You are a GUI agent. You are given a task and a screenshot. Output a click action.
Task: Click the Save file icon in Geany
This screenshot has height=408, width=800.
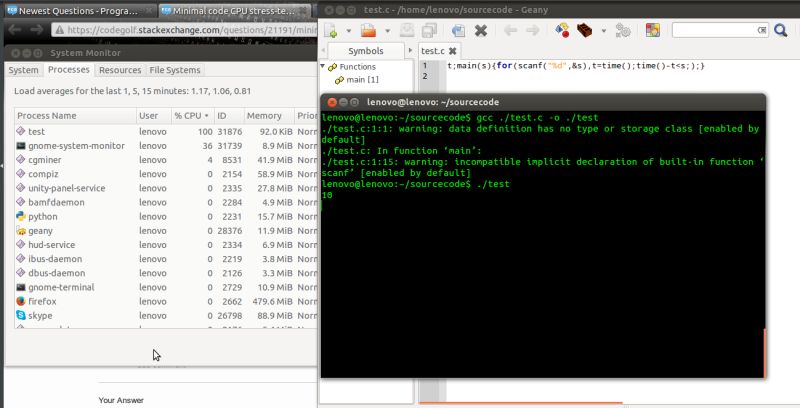(x=407, y=31)
